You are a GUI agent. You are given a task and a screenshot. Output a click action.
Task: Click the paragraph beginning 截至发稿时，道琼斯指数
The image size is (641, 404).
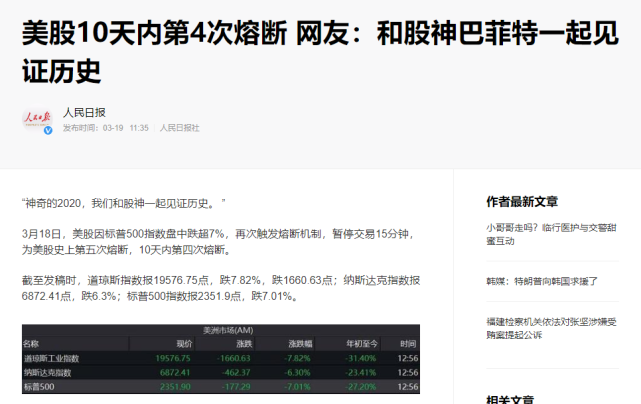[x=221, y=288]
